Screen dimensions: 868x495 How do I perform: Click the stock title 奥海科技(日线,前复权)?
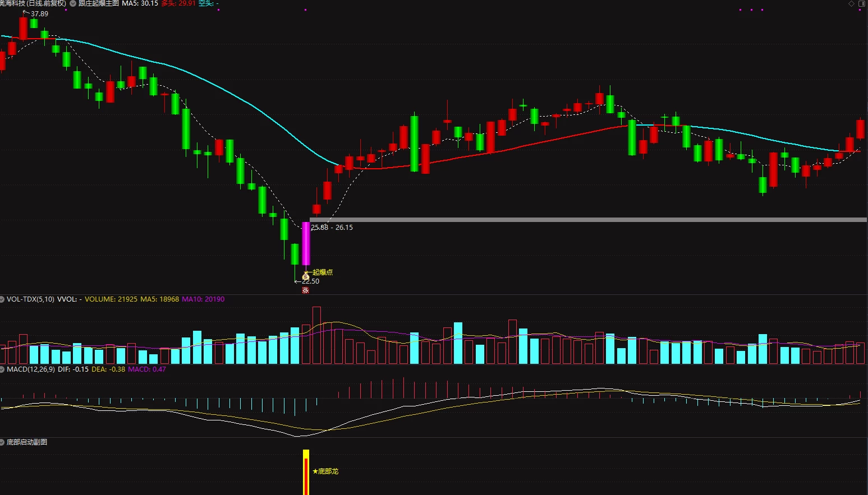coord(33,3)
